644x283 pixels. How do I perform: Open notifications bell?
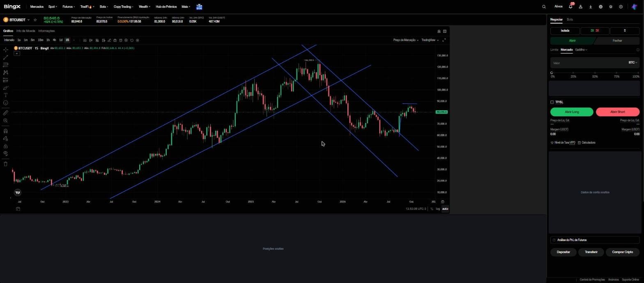tap(570, 7)
